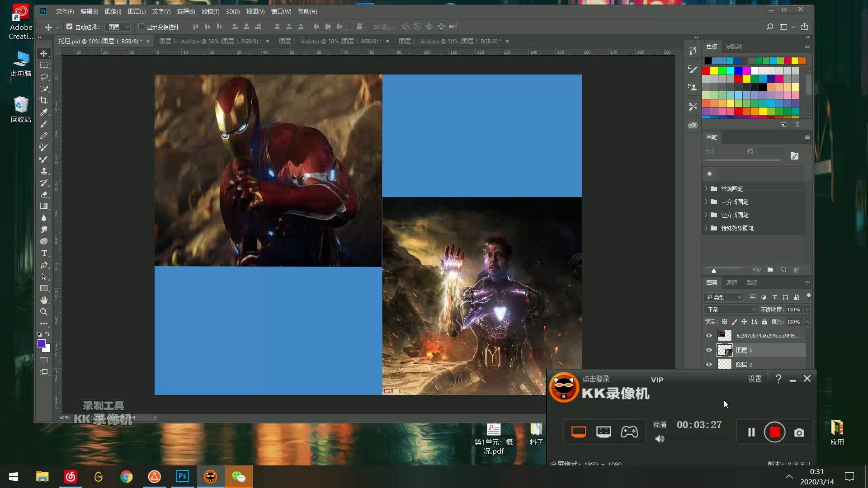
Task: Toggle Quick Mask mode icon
Action: pos(44,361)
